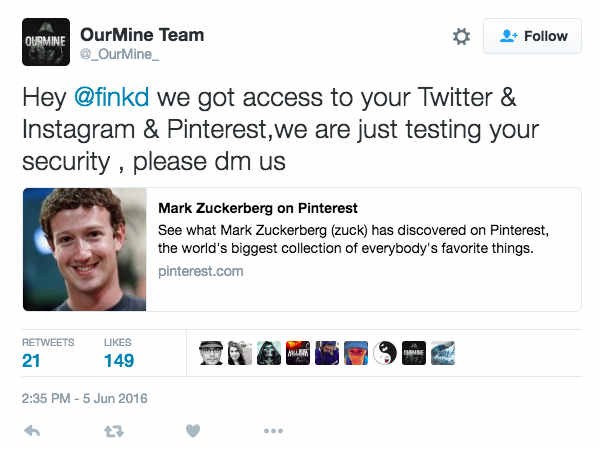Open the three-dot more options icon
This screenshot has height=450, width=600.
tap(273, 431)
